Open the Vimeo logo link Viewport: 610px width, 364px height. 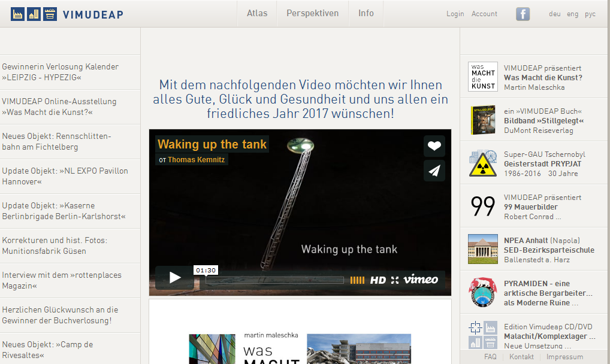(421, 279)
